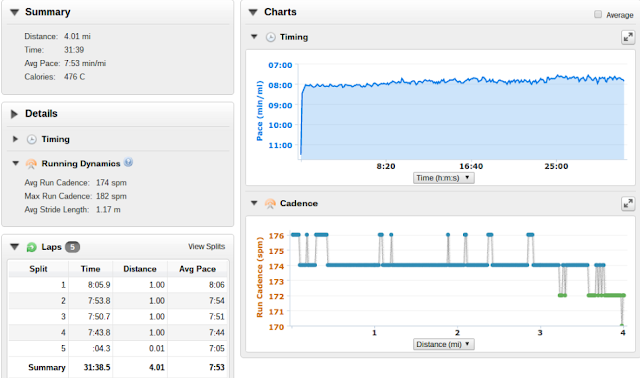This screenshot has height=378, width=640.
Task: Expand the Details panel triangle
Action: [x=14, y=114]
